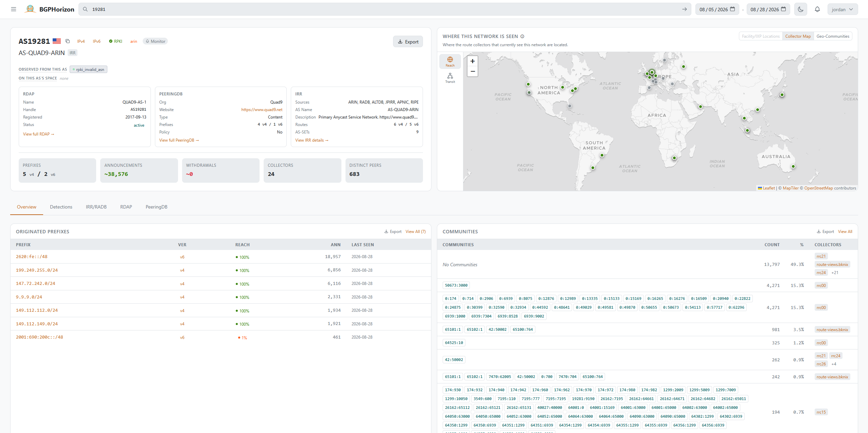Image resolution: width=868 pixels, height=433 pixels.
Task: Open prefix 2001:690:200c::/48
Action: [39, 337]
